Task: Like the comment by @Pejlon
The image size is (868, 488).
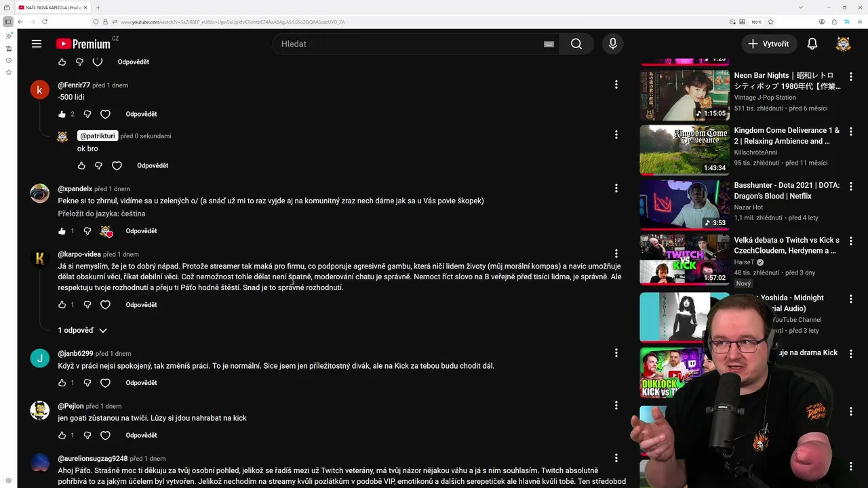Action: 62,435
